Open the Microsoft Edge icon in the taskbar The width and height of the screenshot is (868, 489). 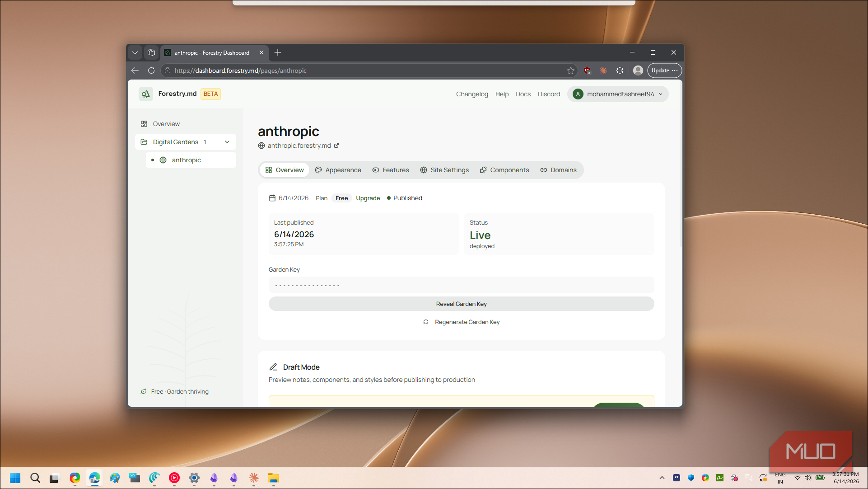coord(95,478)
